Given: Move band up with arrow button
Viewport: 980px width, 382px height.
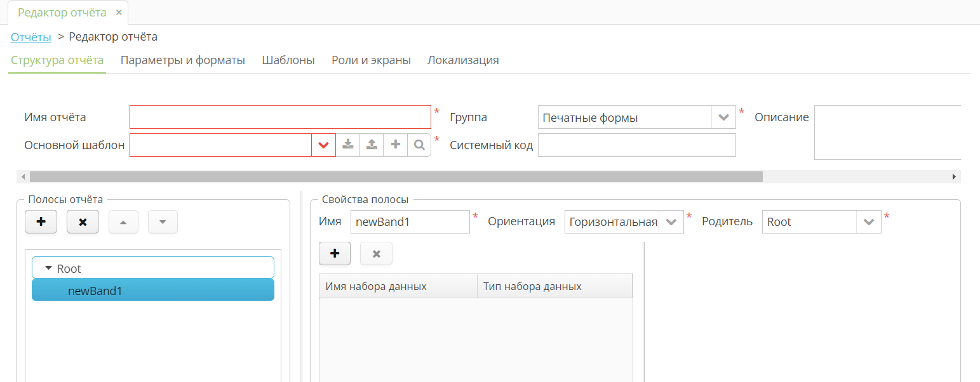Looking at the screenshot, I should [123, 222].
